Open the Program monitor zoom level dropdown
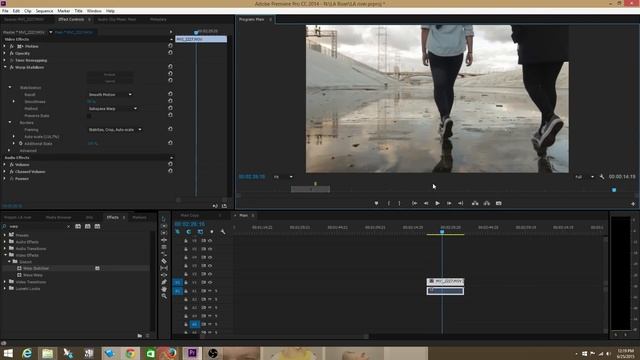This screenshot has width=640, height=360. point(283,177)
